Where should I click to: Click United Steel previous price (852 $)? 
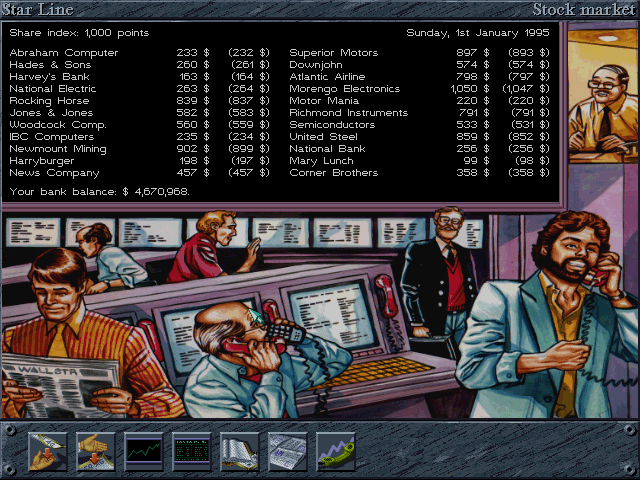pos(529,137)
